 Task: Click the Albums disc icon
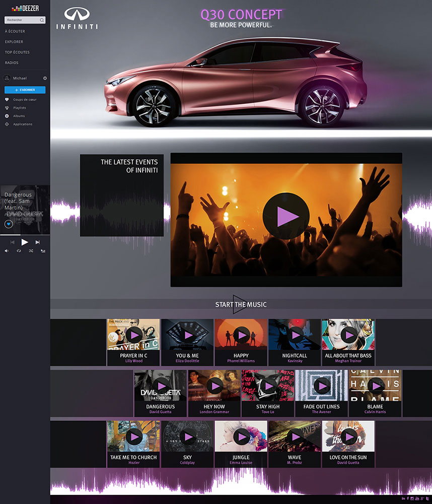[7, 116]
